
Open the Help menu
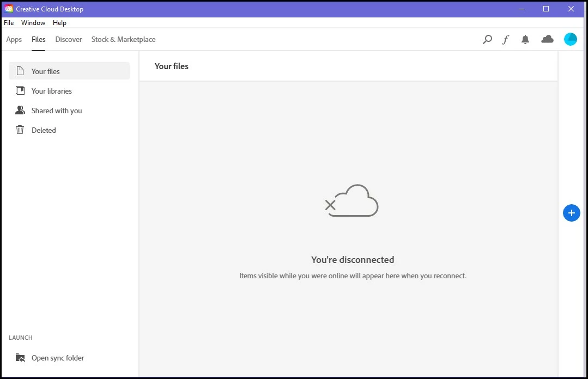click(x=59, y=22)
